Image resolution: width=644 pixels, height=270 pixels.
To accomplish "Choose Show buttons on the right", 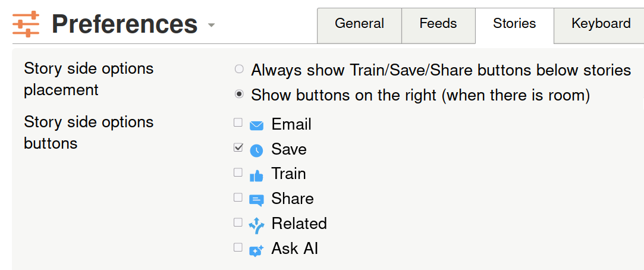I will click(x=239, y=94).
